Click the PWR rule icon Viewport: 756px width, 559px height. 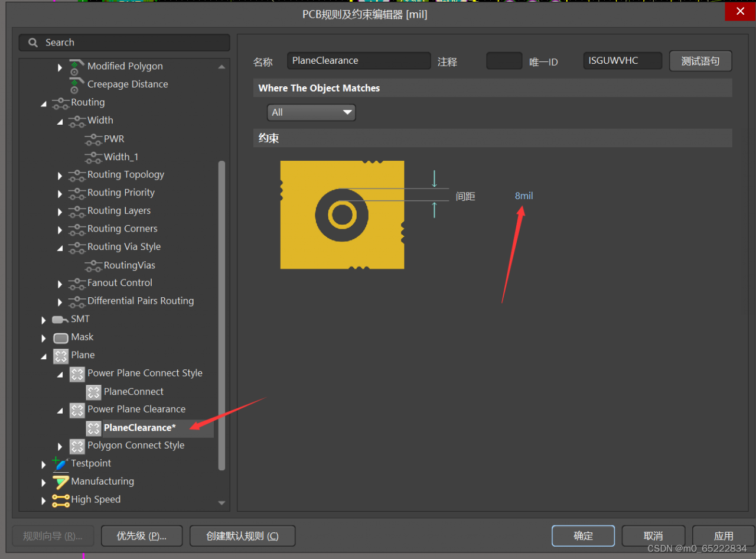click(x=93, y=139)
